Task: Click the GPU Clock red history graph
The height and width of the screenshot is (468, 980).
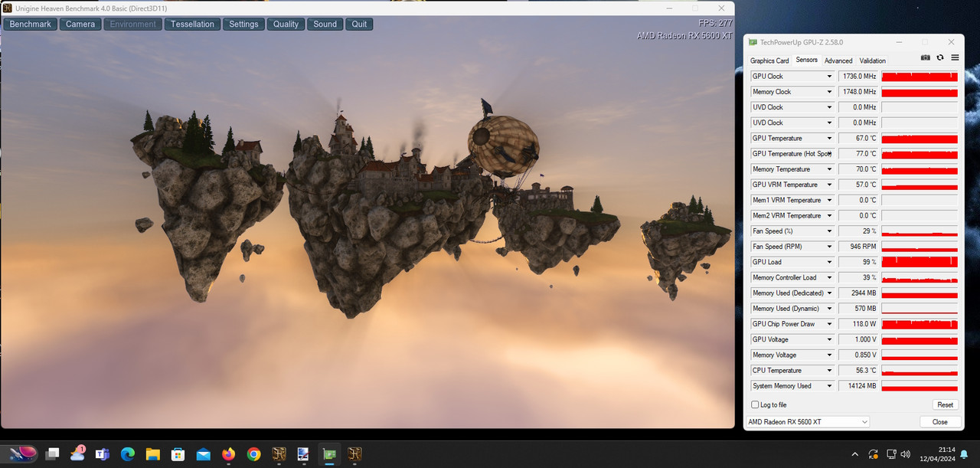Action: coord(920,77)
